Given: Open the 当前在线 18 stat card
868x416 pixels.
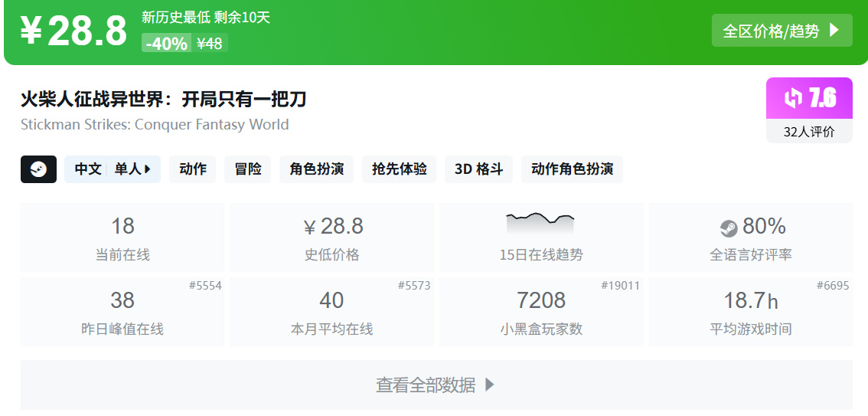Looking at the screenshot, I should point(122,237).
